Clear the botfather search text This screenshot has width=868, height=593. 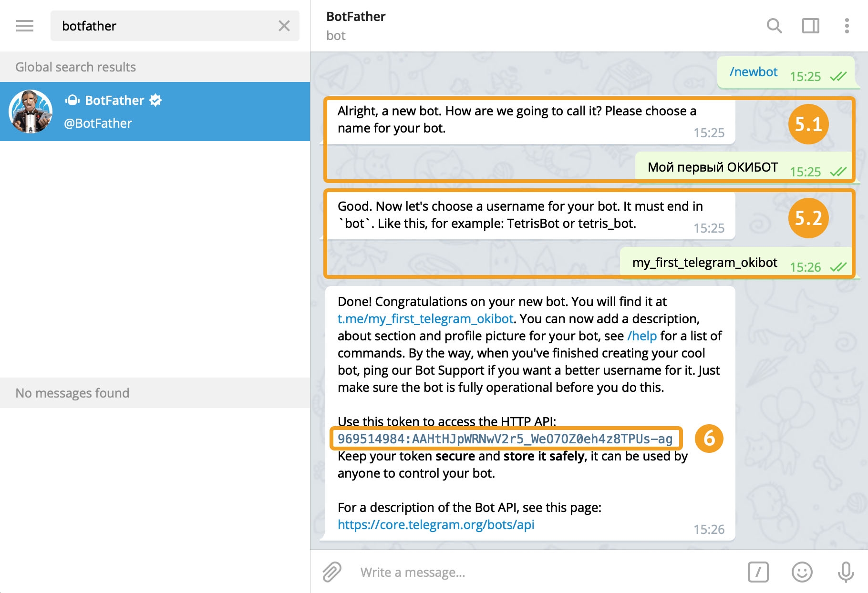(284, 26)
